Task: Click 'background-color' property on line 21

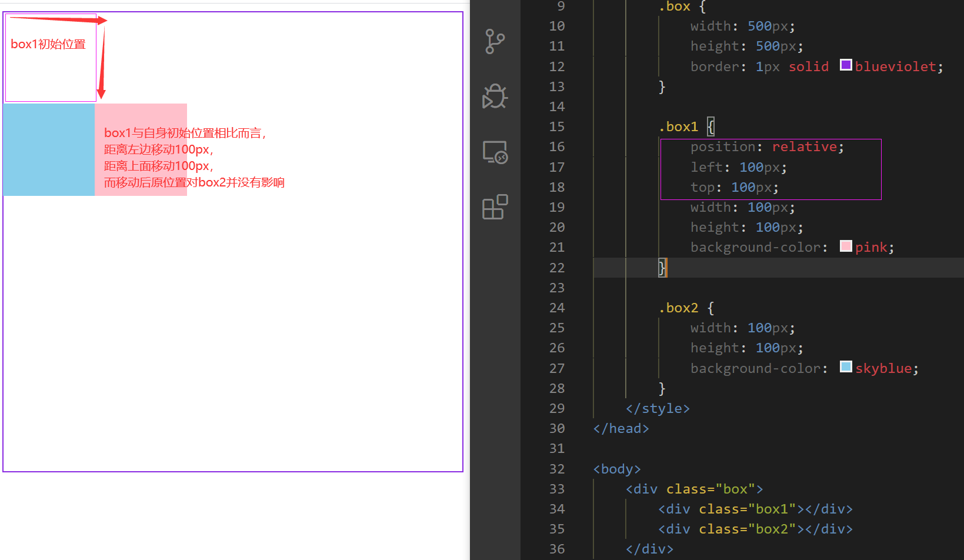Action: 755,247
